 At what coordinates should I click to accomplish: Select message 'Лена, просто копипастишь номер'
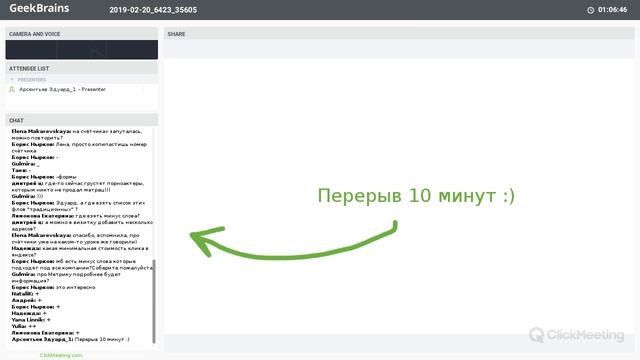(79, 147)
